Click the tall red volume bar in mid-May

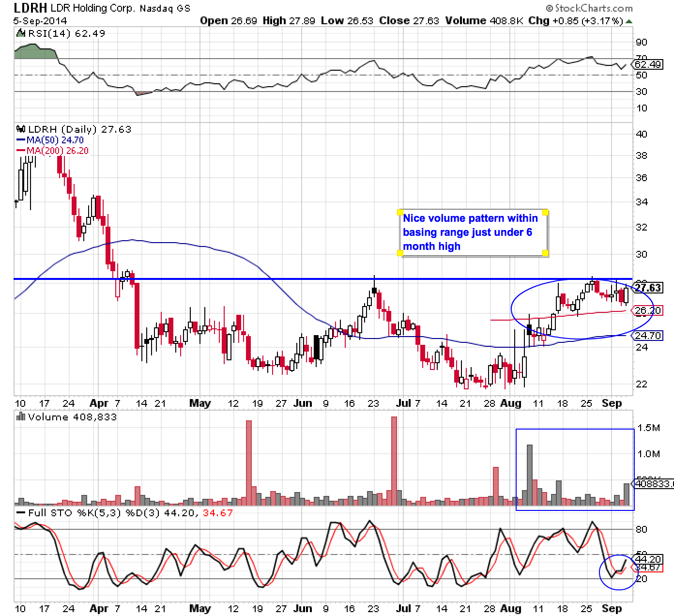click(249, 463)
